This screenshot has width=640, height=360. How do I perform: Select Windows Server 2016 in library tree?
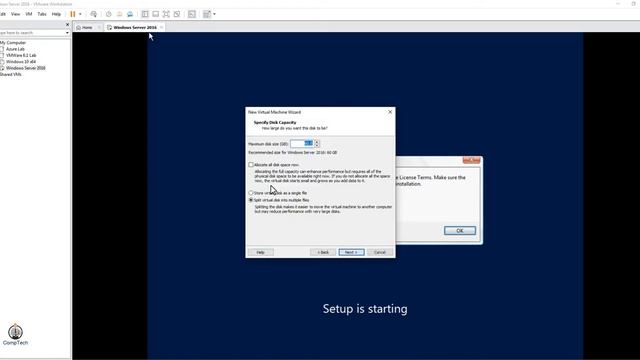[25, 68]
